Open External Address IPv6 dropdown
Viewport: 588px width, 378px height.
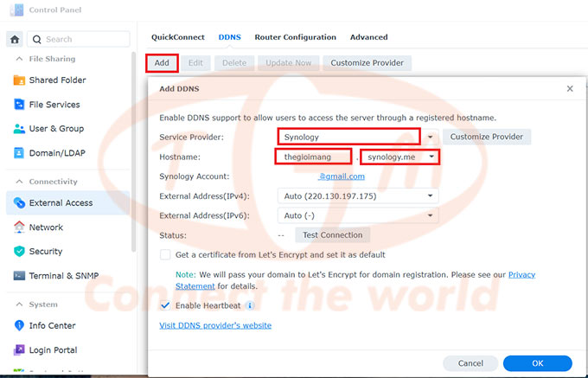click(x=358, y=215)
